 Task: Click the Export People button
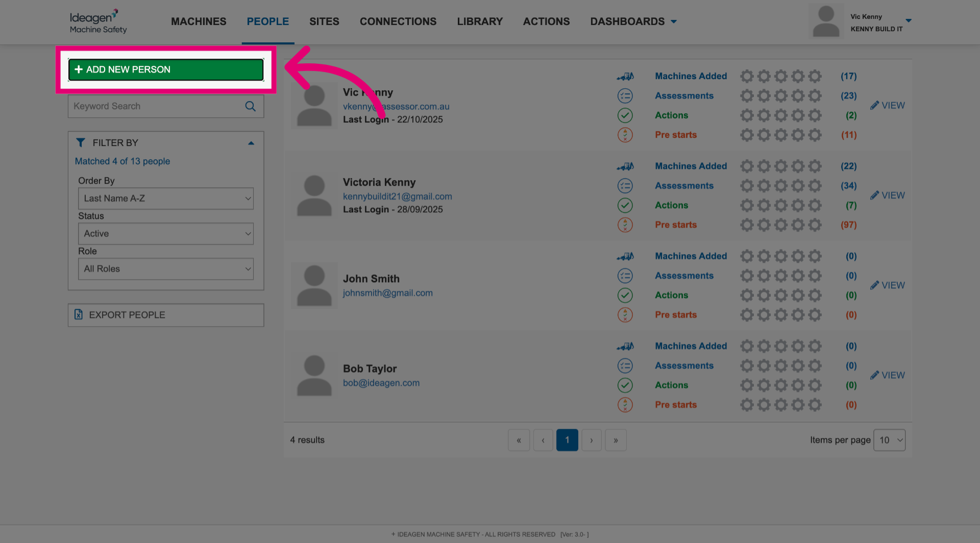(166, 315)
